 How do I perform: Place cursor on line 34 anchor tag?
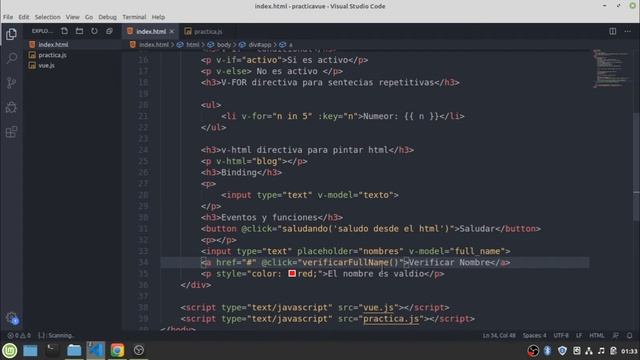pos(355,262)
